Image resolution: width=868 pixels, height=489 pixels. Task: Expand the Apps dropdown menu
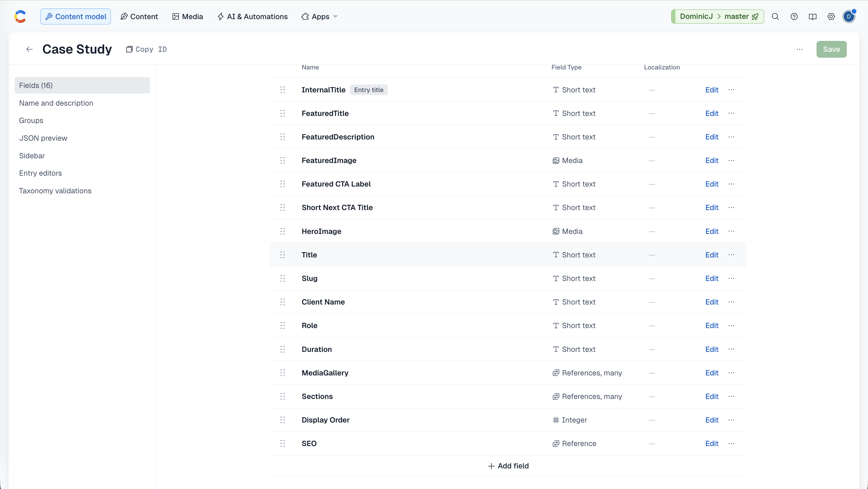point(319,16)
